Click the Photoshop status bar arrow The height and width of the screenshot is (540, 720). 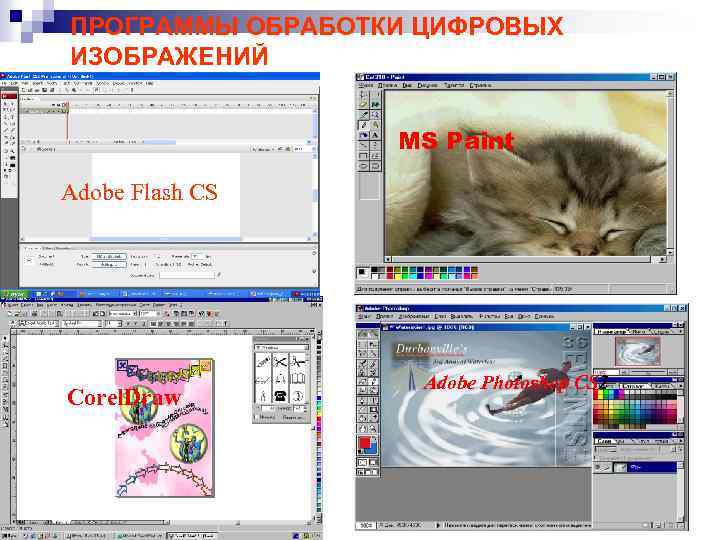pos(438,525)
